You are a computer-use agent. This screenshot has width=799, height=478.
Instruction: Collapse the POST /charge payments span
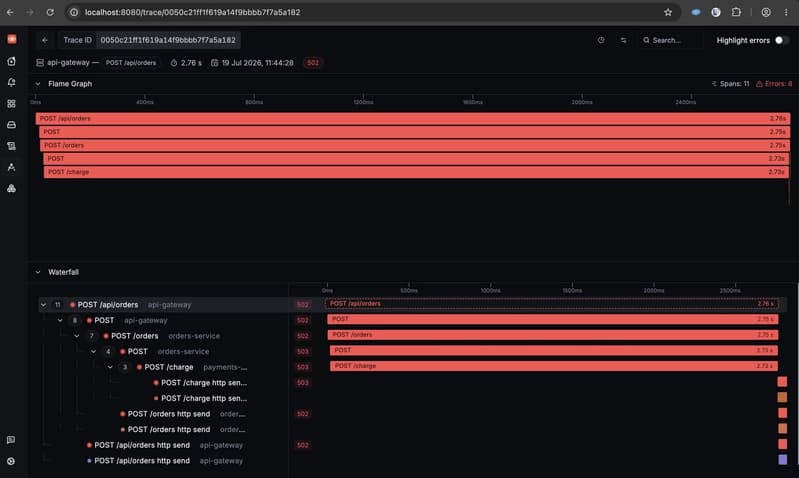point(110,367)
